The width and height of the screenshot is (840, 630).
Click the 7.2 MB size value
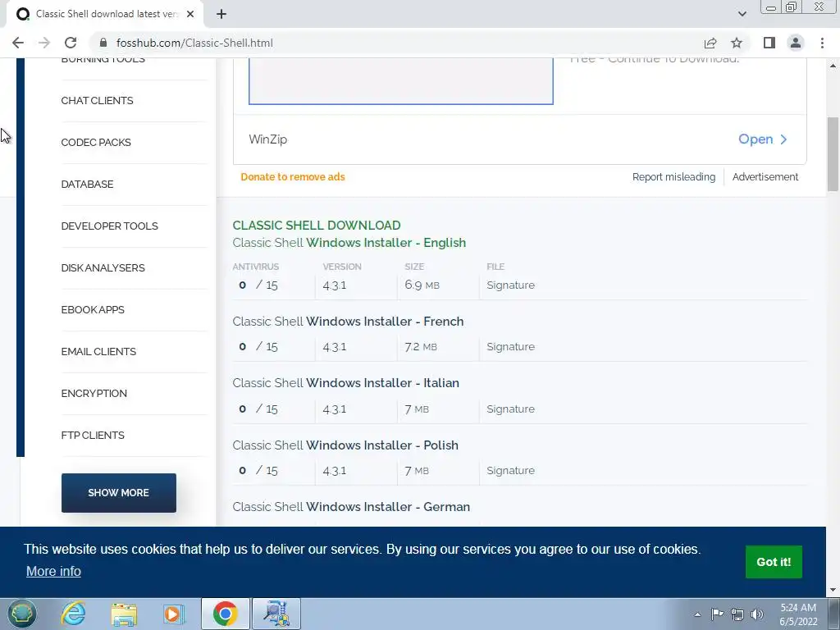pos(421,347)
